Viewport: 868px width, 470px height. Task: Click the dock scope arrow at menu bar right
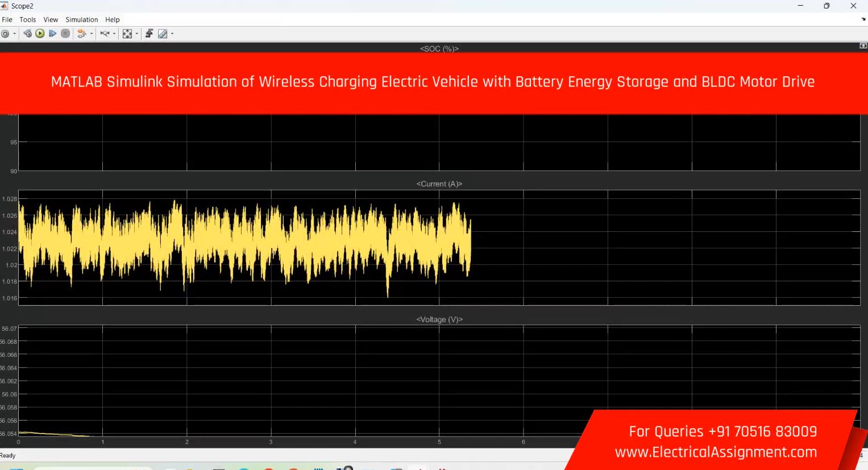863,19
